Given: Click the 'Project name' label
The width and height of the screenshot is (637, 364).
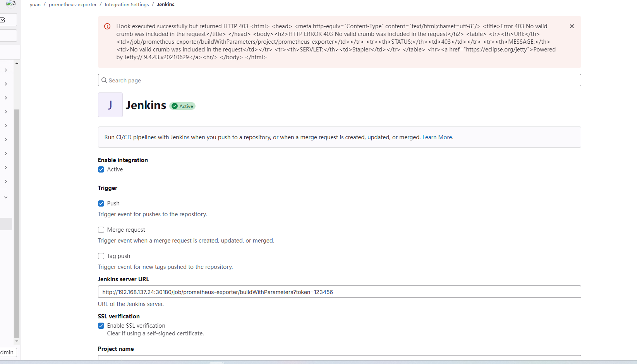Looking at the screenshot, I should [x=116, y=349].
